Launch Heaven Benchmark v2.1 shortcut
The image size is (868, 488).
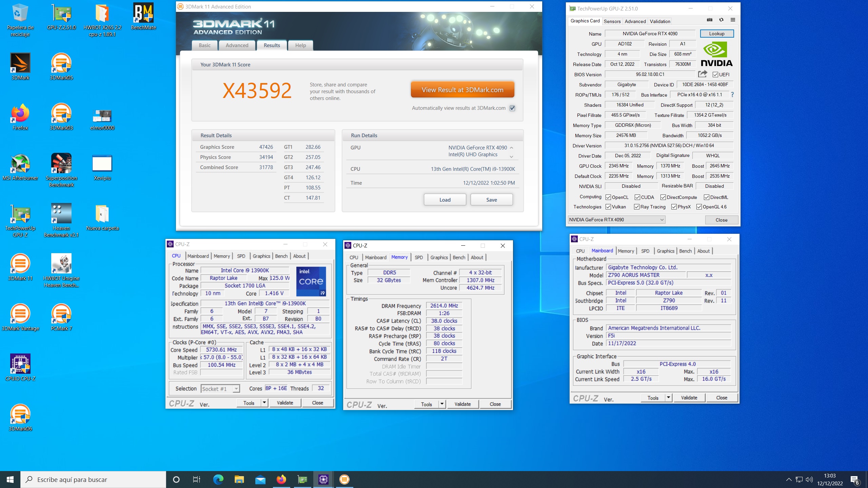click(x=61, y=220)
